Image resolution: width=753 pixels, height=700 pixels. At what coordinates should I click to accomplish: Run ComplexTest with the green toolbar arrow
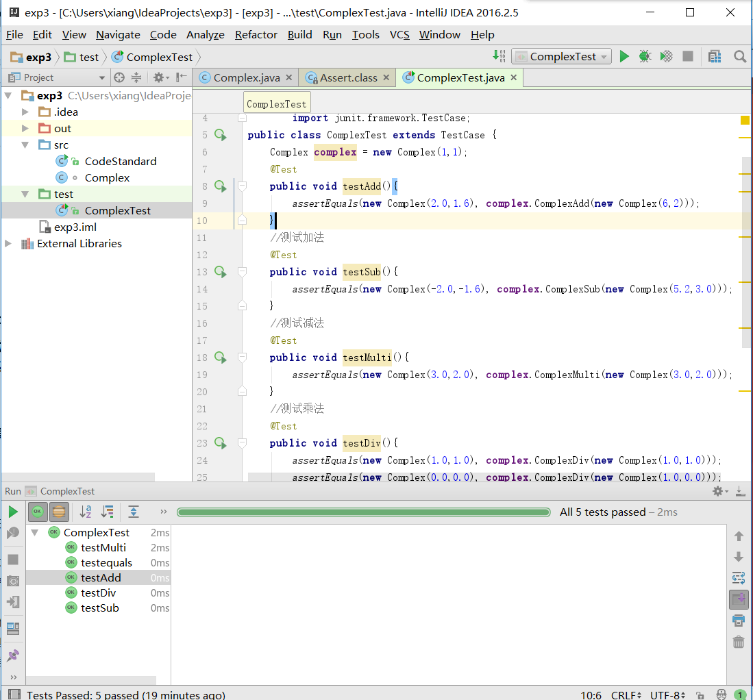coord(624,57)
